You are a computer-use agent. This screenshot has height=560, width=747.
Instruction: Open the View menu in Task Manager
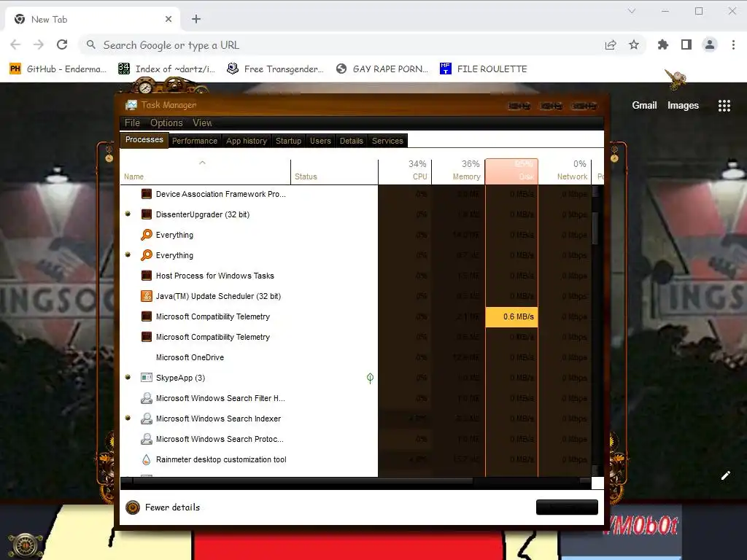tap(202, 122)
